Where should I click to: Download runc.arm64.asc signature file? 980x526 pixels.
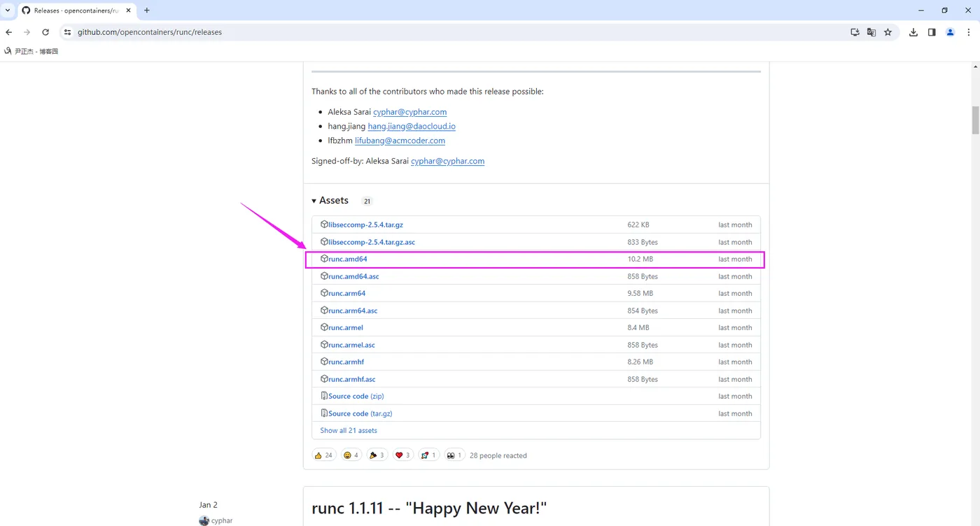click(353, 311)
